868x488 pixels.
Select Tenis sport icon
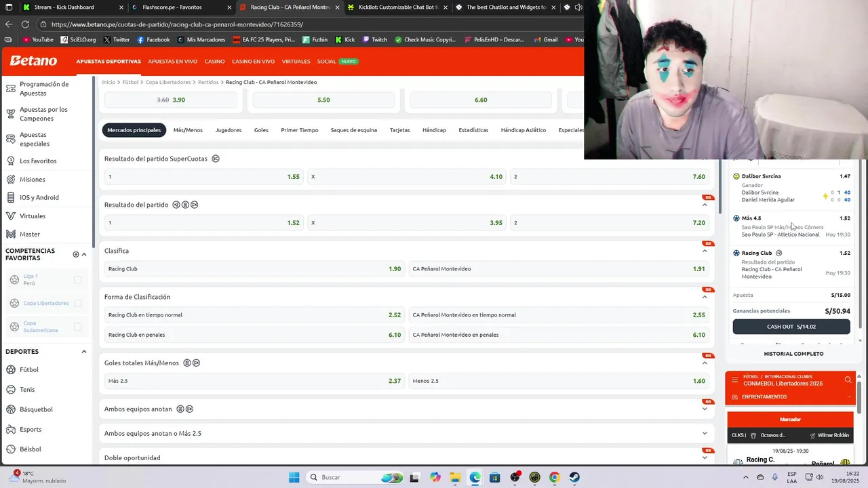(x=11, y=389)
